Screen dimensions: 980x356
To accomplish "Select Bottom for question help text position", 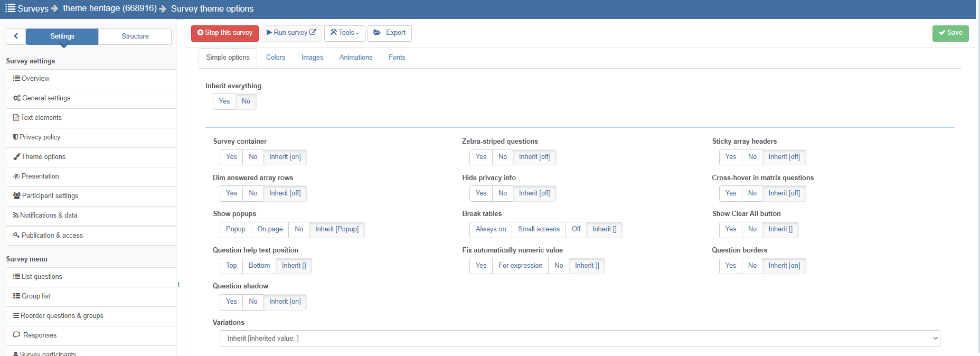I will click(x=259, y=266).
